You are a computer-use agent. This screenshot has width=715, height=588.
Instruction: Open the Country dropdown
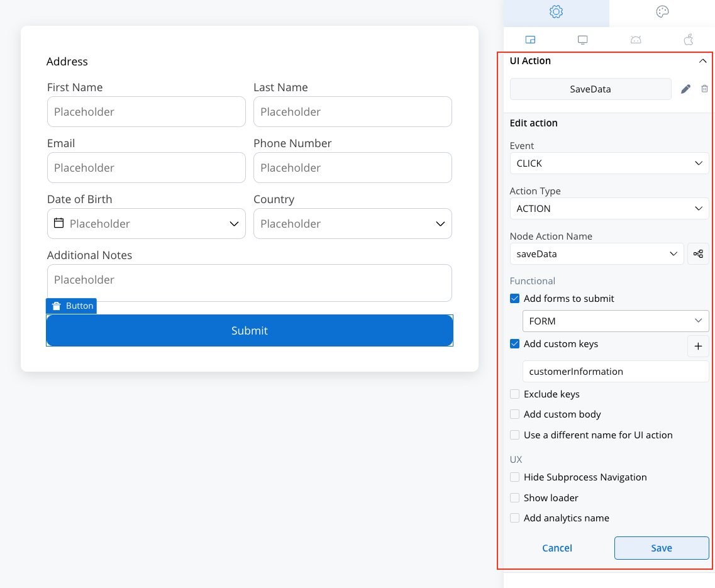coord(353,223)
